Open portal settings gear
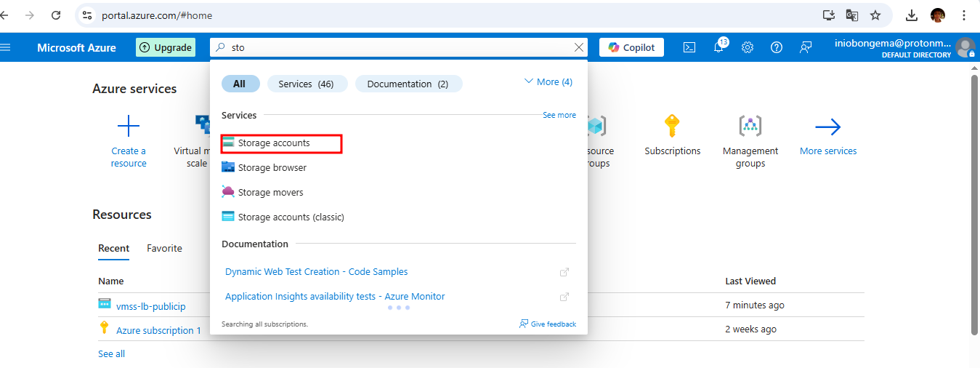 pos(748,47)
